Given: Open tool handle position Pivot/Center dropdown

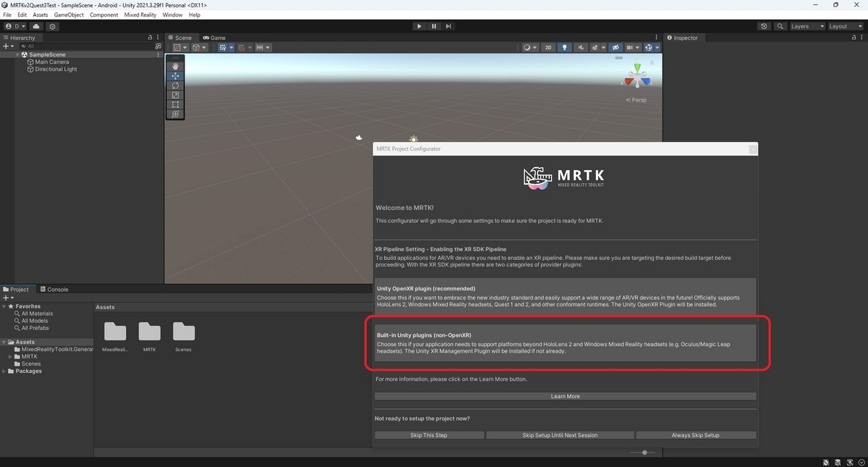Looking at the screenshot, I should tap(179, 47).
